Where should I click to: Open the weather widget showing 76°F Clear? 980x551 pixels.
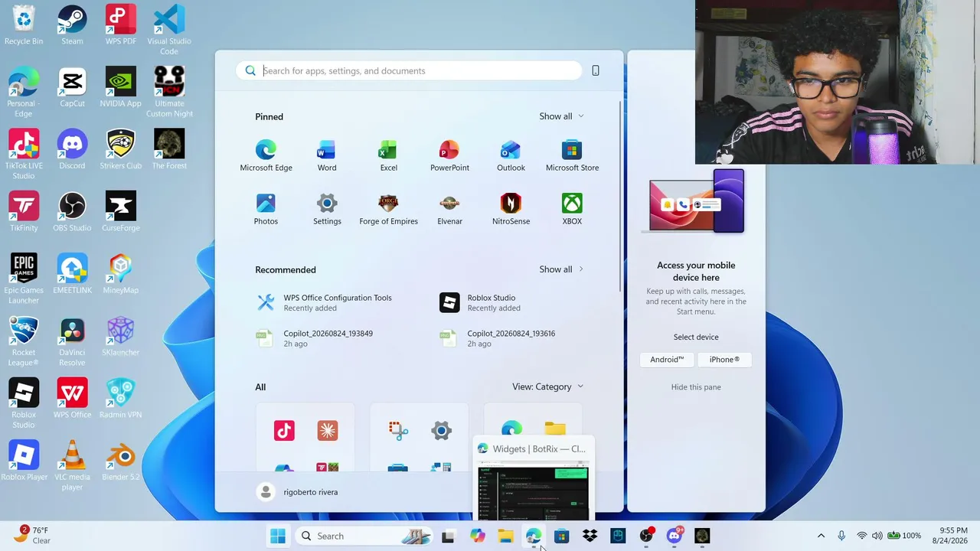[x=34, y=535]
